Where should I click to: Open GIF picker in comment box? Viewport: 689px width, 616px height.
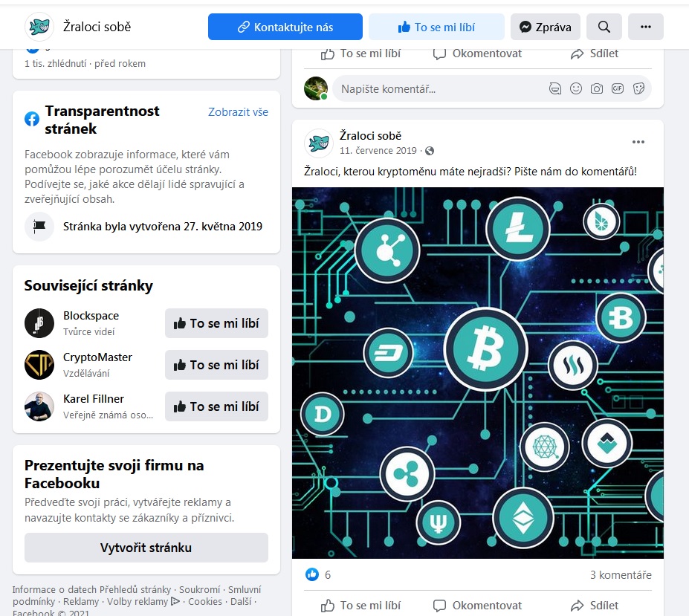click(x=618, y=88)
